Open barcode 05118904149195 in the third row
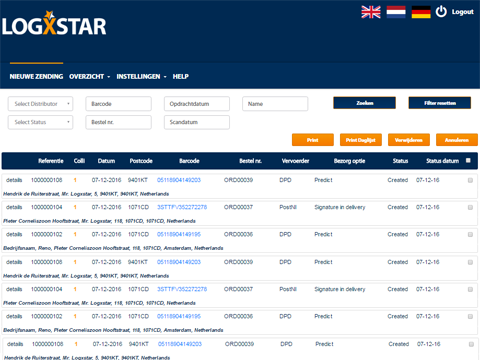 click(x=179, y=234)
